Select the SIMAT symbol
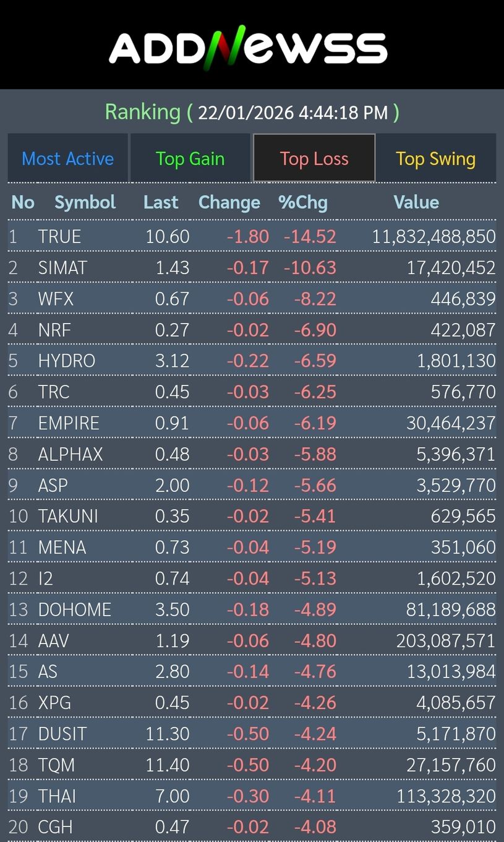Screen dimensions: 504x842 click(62, 268)
